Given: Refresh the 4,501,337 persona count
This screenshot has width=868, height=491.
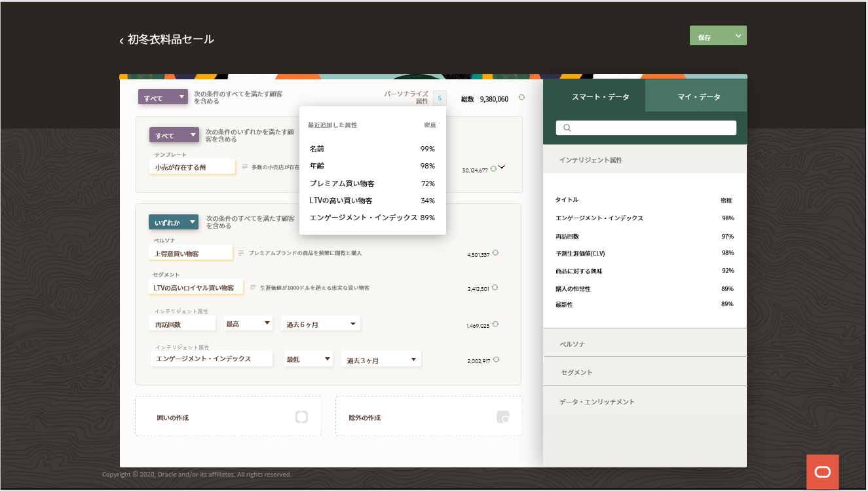Looking at the screenshot, I should (x=495, y=253).
